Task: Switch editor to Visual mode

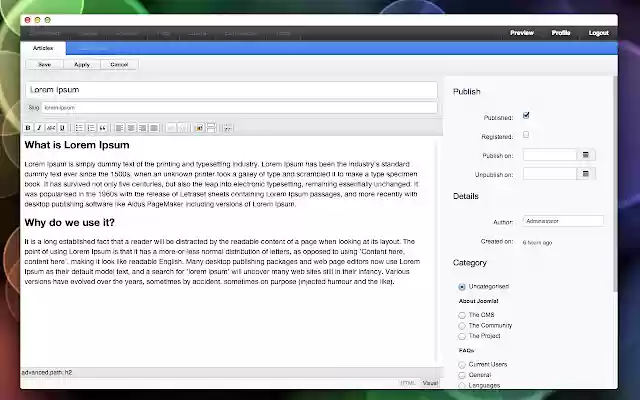Action: pyautogui.click(x=430, y=383)
